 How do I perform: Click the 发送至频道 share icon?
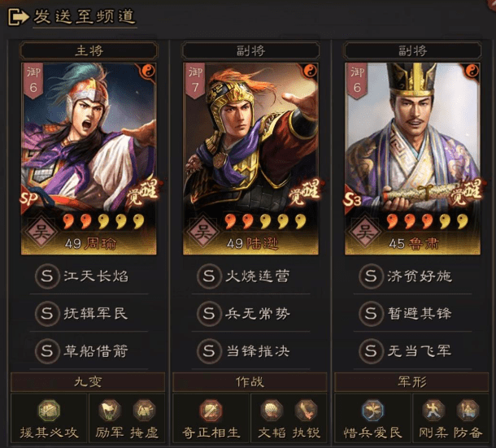tap(18, 17)
